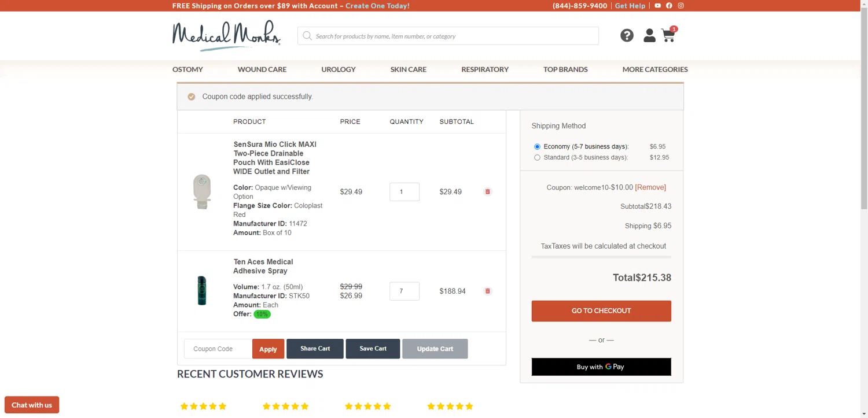Remove the welcome10 coupon
Viewport: 868px width, 418px height.
pos(650,187)
